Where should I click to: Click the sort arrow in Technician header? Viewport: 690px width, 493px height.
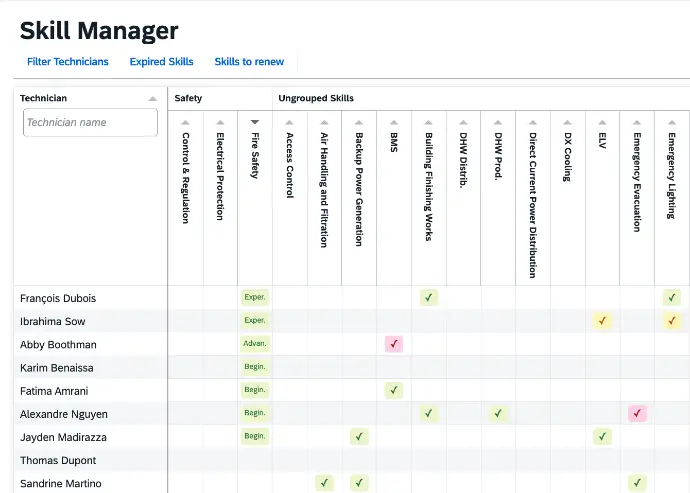pyautogui.click(x=152, y=99)
